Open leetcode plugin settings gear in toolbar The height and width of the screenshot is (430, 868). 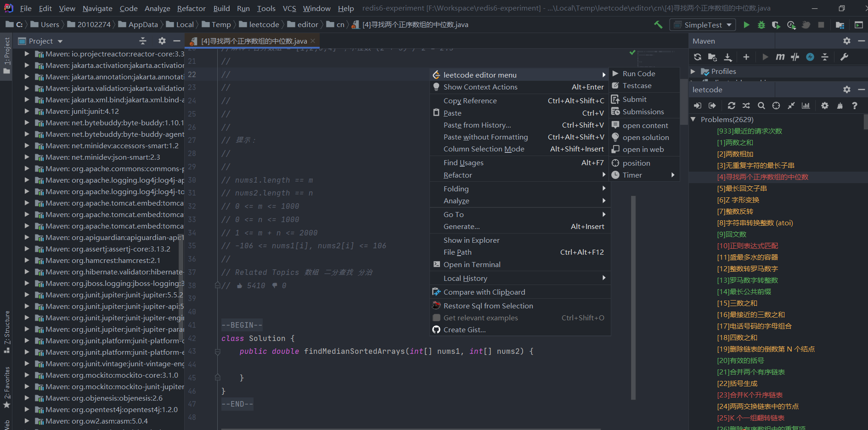[825, 106]
